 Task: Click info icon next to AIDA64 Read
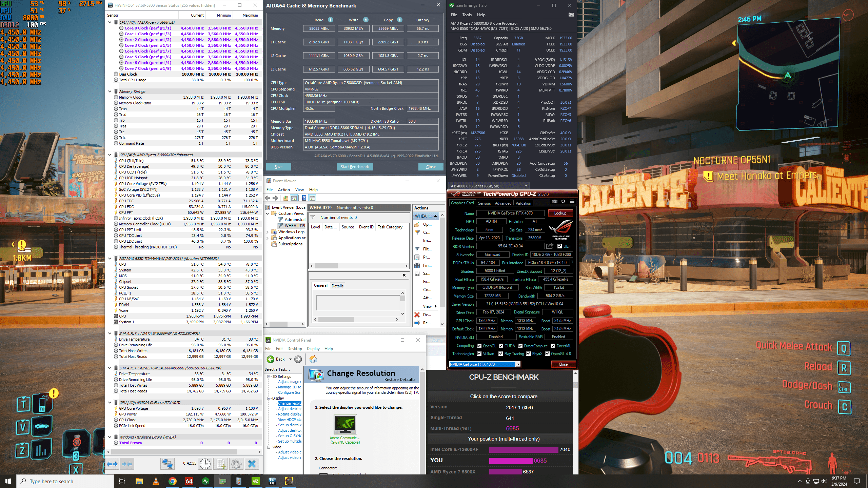331,20
